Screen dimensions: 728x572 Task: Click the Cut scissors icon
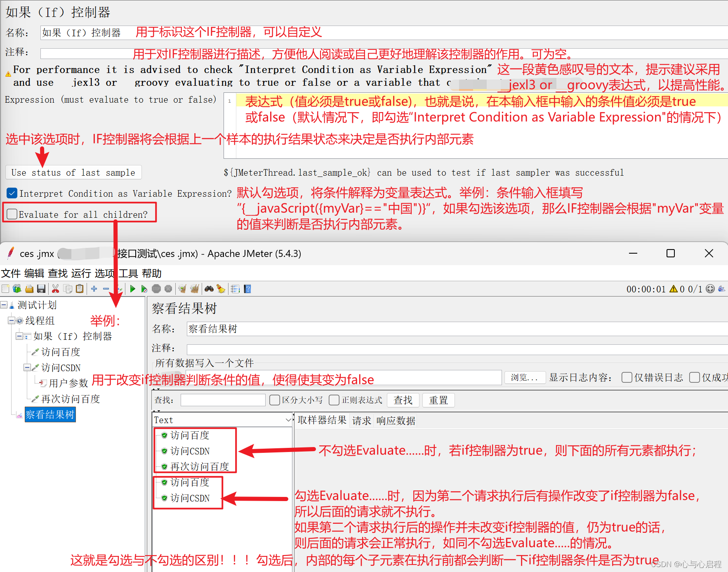click(x=55, y=289)
